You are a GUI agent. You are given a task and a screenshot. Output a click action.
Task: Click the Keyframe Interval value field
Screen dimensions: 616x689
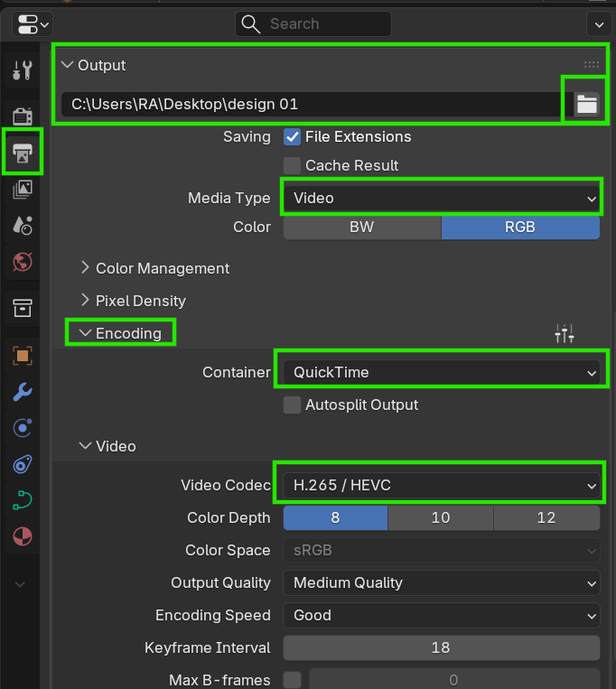[442, 647]
